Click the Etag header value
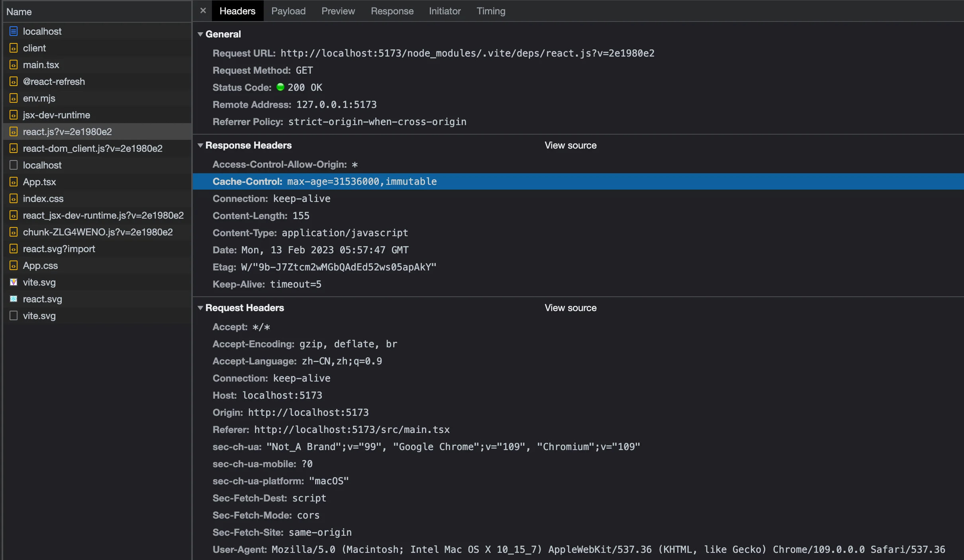The width and height of the screenshot is (964, 560). 339,267
